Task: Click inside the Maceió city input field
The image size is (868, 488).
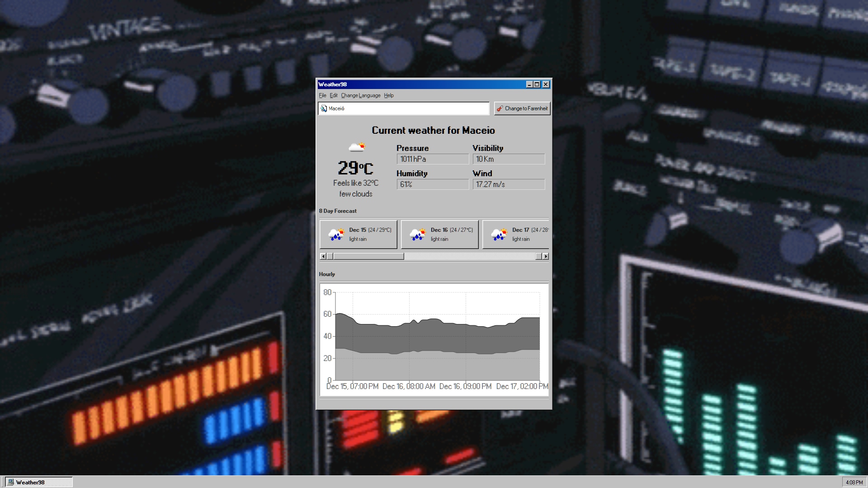Action: click(404, 108)
